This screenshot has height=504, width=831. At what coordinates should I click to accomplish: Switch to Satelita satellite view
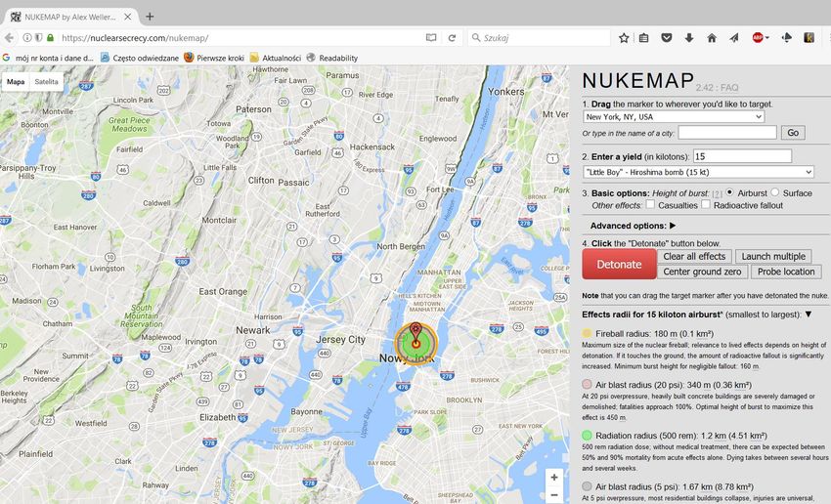(x=46, y=81)
